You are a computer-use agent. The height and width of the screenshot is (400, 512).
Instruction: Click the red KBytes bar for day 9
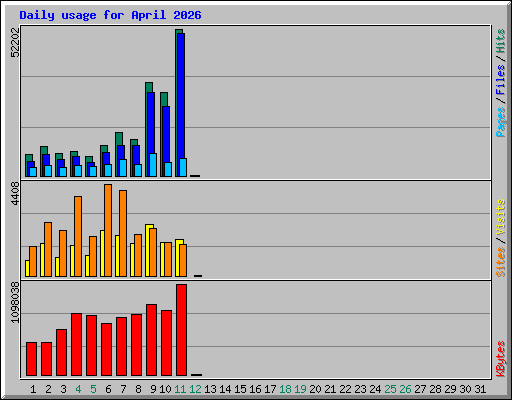coord(151,340)
